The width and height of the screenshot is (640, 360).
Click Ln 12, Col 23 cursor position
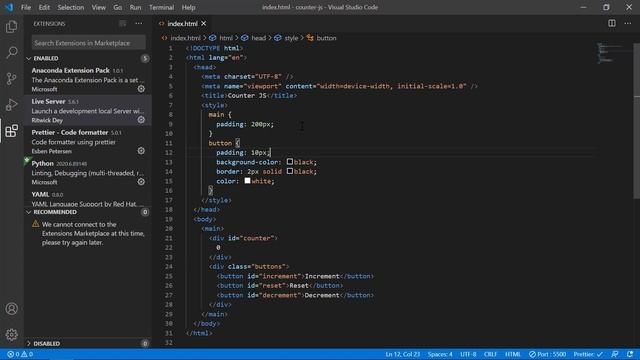402,354
